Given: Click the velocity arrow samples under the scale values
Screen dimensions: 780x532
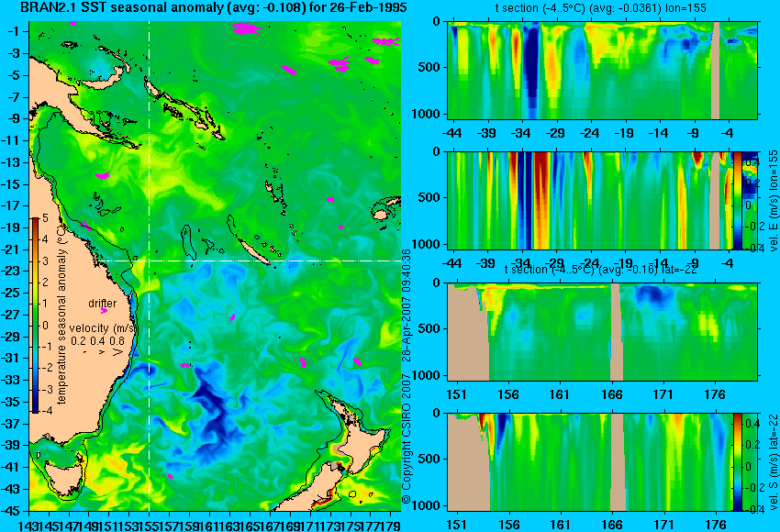Looking at the screenshot, I should coord(104,352).
